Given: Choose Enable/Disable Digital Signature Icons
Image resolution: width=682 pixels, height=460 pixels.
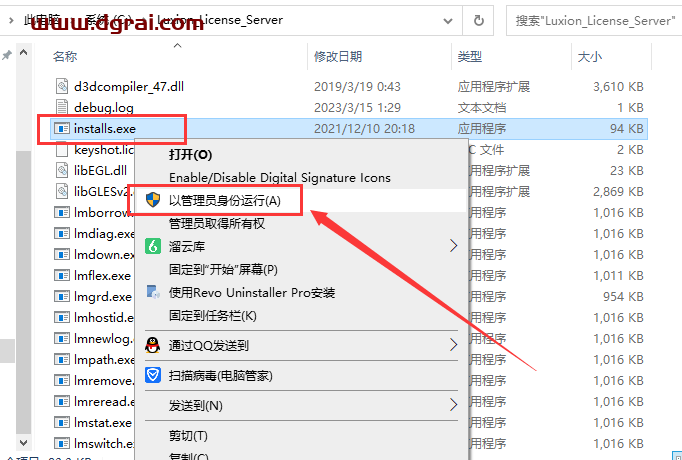Looking at the screenshot, I should coord(280,177).
